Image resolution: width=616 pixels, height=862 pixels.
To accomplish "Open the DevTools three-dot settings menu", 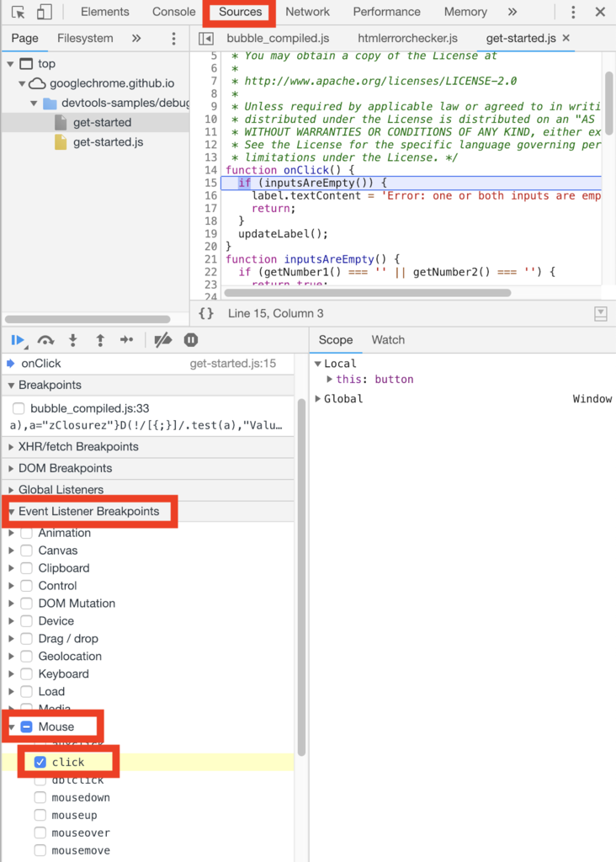I will click(573, 12).
